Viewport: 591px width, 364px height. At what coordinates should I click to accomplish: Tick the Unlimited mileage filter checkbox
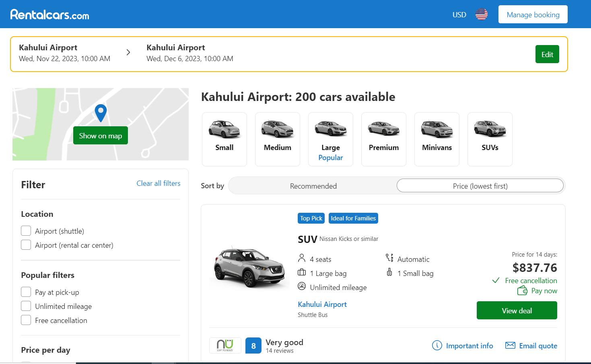[x=26, y=306]
